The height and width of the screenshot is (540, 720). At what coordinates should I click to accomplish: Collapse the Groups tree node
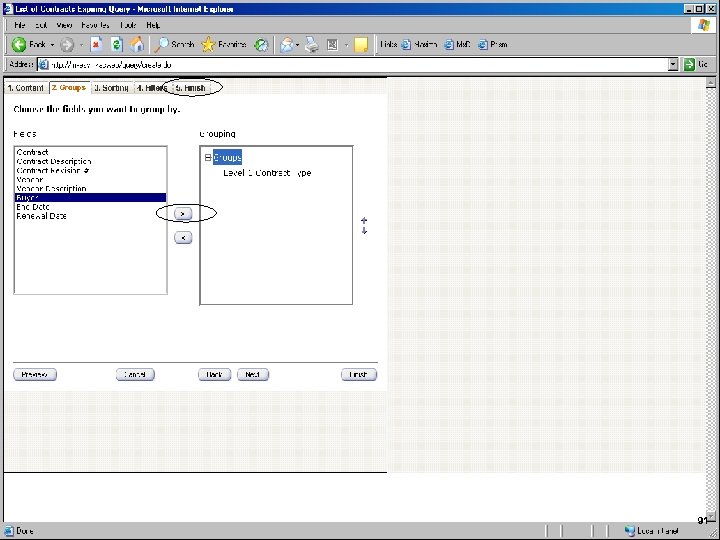(x=208, y=158)
